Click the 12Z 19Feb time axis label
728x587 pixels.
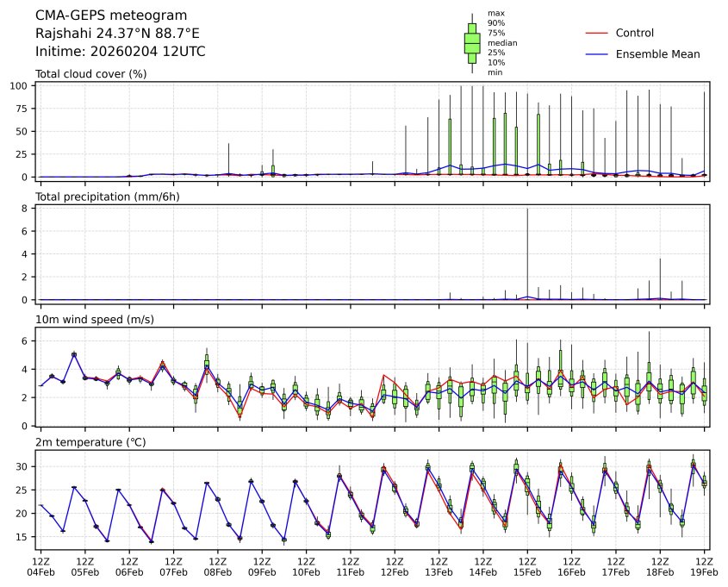(705, 566)
